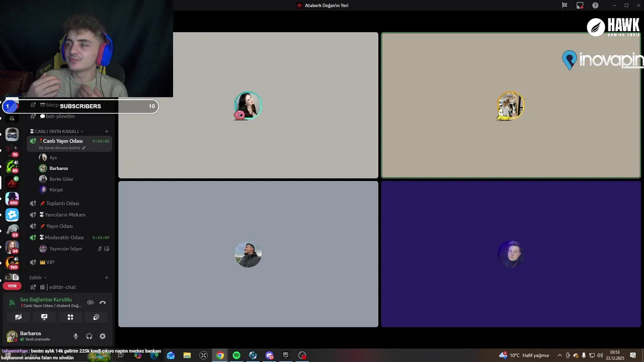The width and height of the screenshot is (644, 362).
Task: Disconnect from the voice call
Action: point(103,302)
